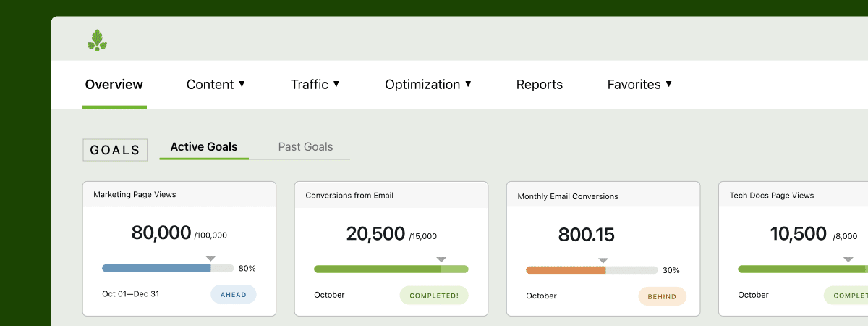Screen dimensions: 868x326
Task: Expand the Content dropdown menu
Action: pyautogui.click(x=216, y=85)
